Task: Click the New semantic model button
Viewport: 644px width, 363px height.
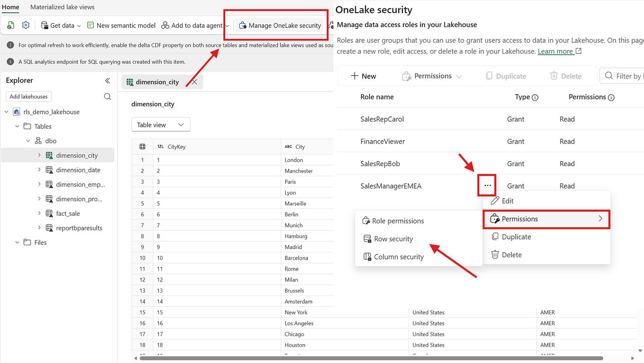Action: [x=121, y=25]
